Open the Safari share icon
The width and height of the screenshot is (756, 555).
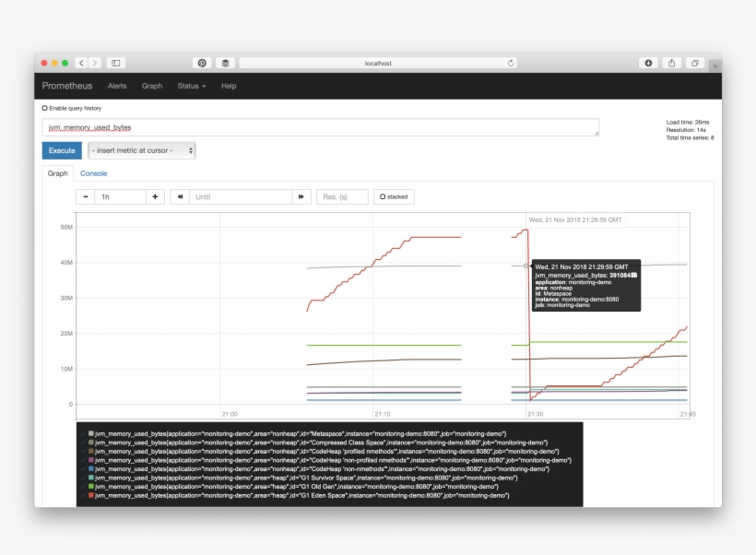click(x=672, y=63)
